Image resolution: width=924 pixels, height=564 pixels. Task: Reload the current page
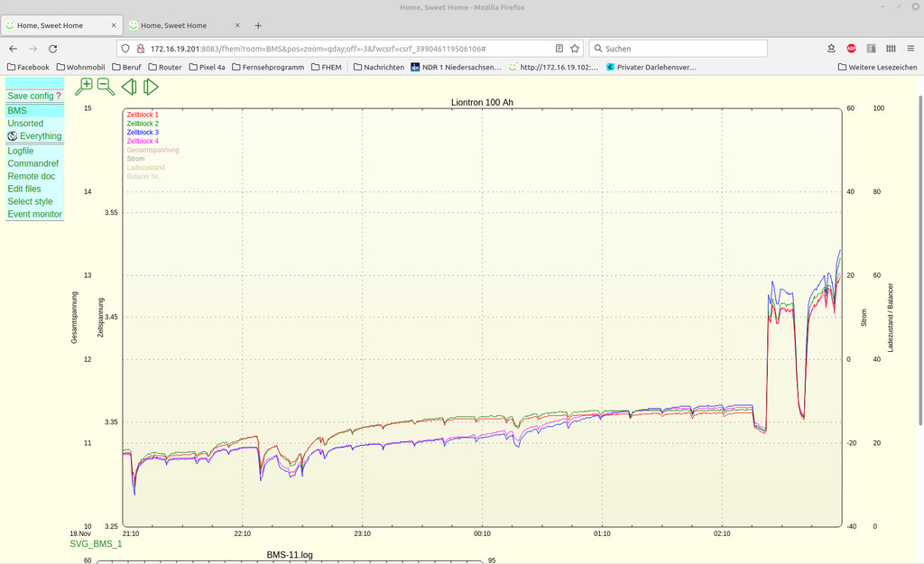tap(53, 49)
